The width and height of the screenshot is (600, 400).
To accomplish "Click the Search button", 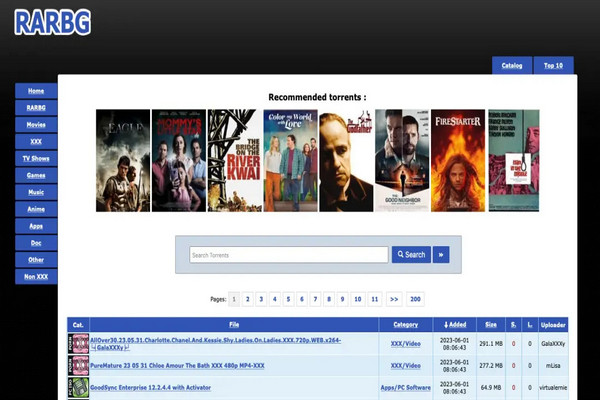I will click(x=411, y=255).
